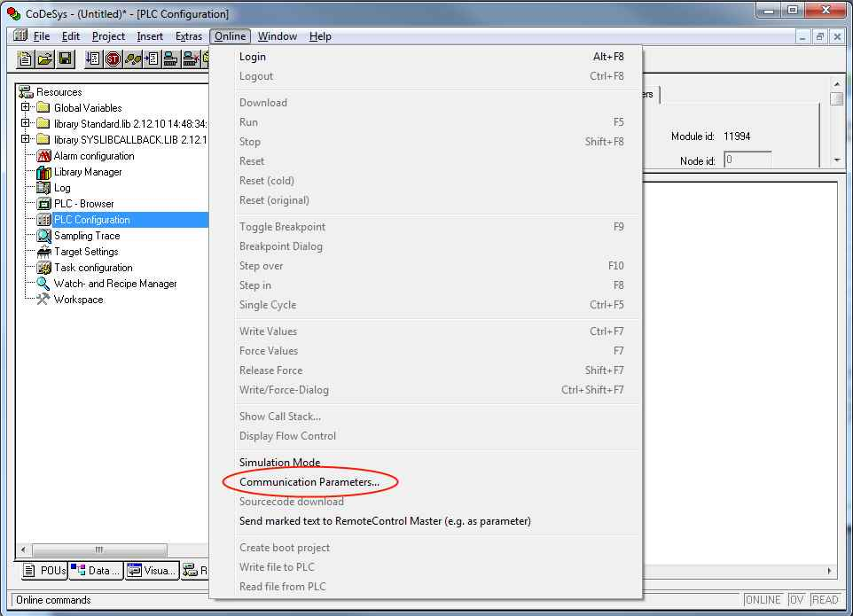Image resolution: width=853 pixels, height=616 pixels.
Task: Click the Target Settings icon
Action: coord(43,252)
